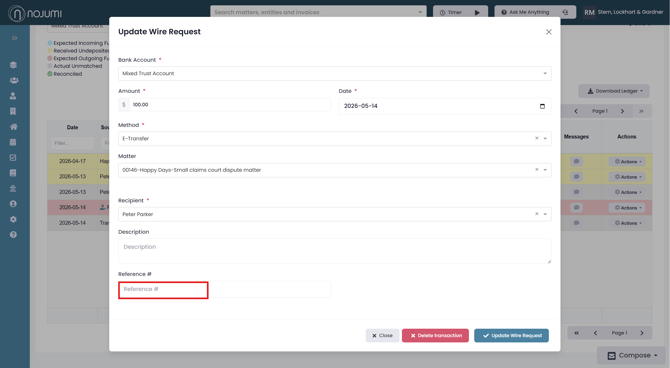Screen dimensions: 670x368
Task: Click Update Wire Request button
Action: tap(511, 336)
